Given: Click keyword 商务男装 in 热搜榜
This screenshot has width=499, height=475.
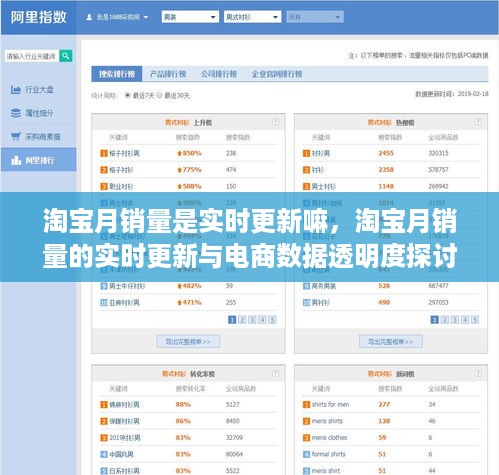Looking at the screenshot, I should click(324, 286).
